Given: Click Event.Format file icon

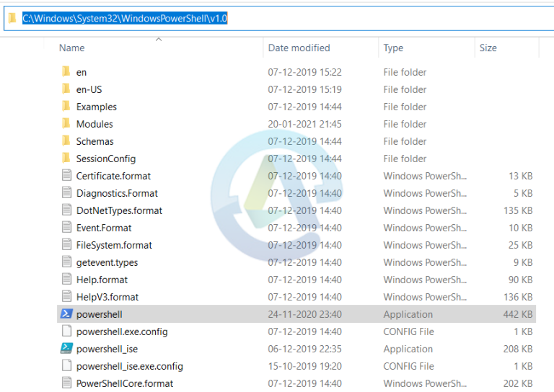Looking at the screenshot, I should pos(66,227).
